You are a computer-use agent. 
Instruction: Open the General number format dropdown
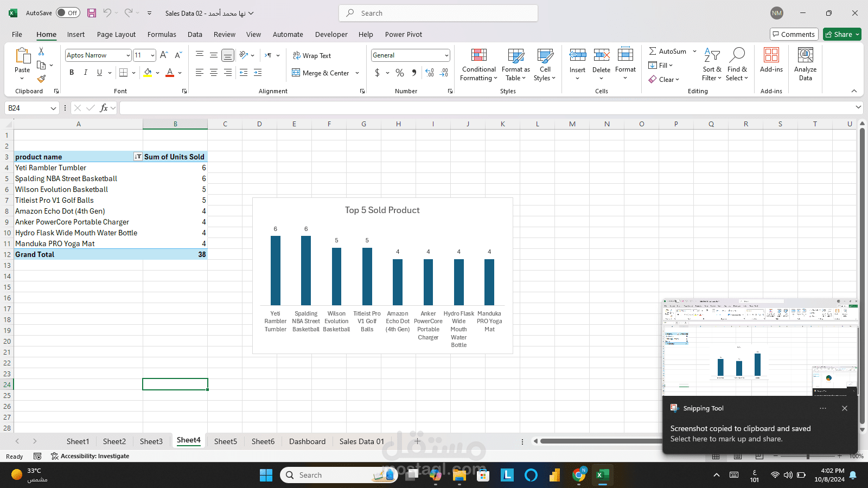click(446, 55)
